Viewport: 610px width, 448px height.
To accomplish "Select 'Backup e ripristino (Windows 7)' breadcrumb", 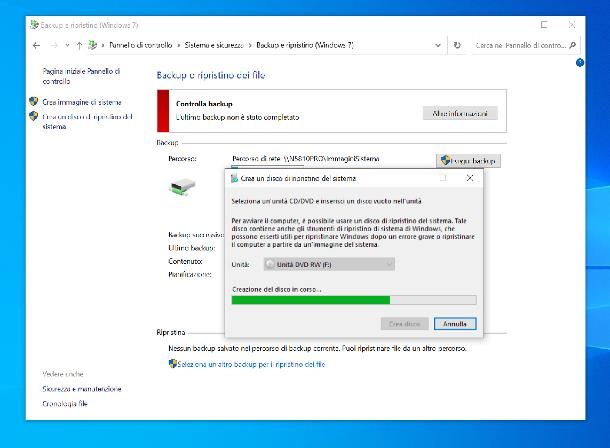I will 305,45.
